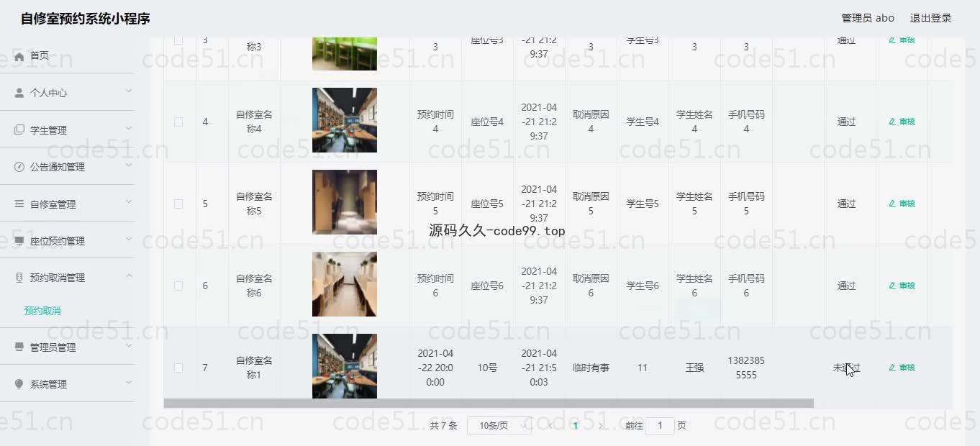Click the 审核 edit icon in row 7
The image size is (980, 446).
point(892,368)
